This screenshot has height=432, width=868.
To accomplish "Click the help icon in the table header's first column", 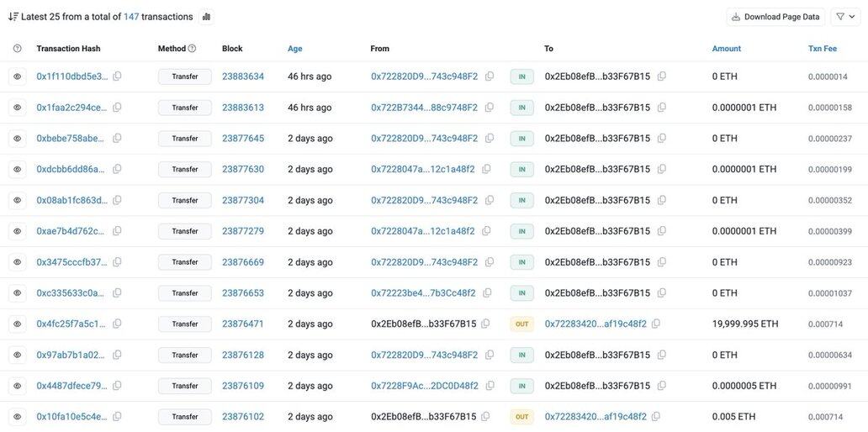I will pos(17,49).
